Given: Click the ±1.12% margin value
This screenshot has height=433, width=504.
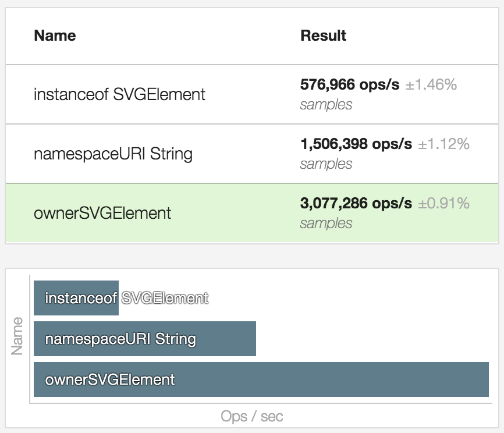Looking at the screenshot, I should [443, 144].
